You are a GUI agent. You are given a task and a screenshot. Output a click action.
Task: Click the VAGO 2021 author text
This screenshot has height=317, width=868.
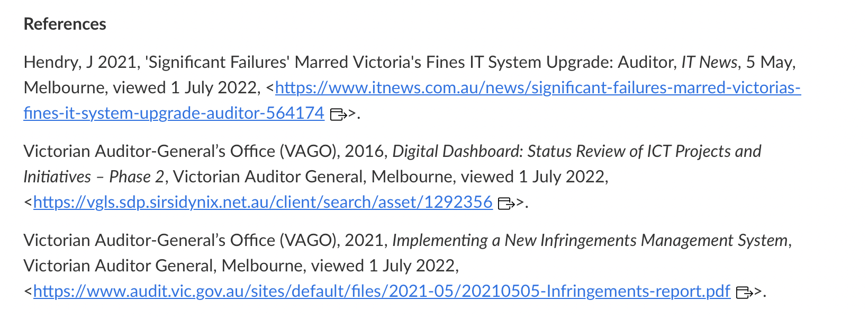pos(205,241)
